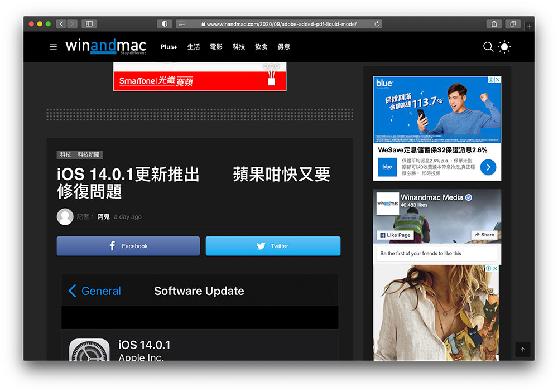This screenshot has width=558, height=392.
Task: Reload the page from the address bar
Action: coord(377,24)
